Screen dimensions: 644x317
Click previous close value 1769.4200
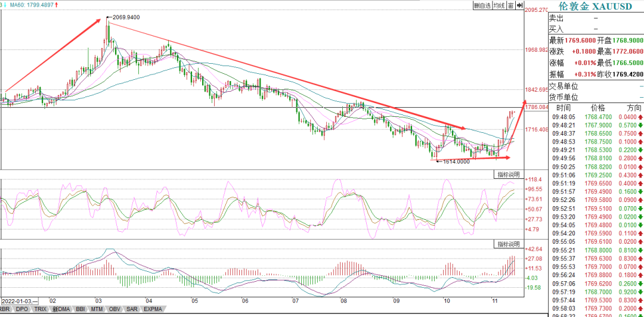pyautogui.click(x=628, y=75)
